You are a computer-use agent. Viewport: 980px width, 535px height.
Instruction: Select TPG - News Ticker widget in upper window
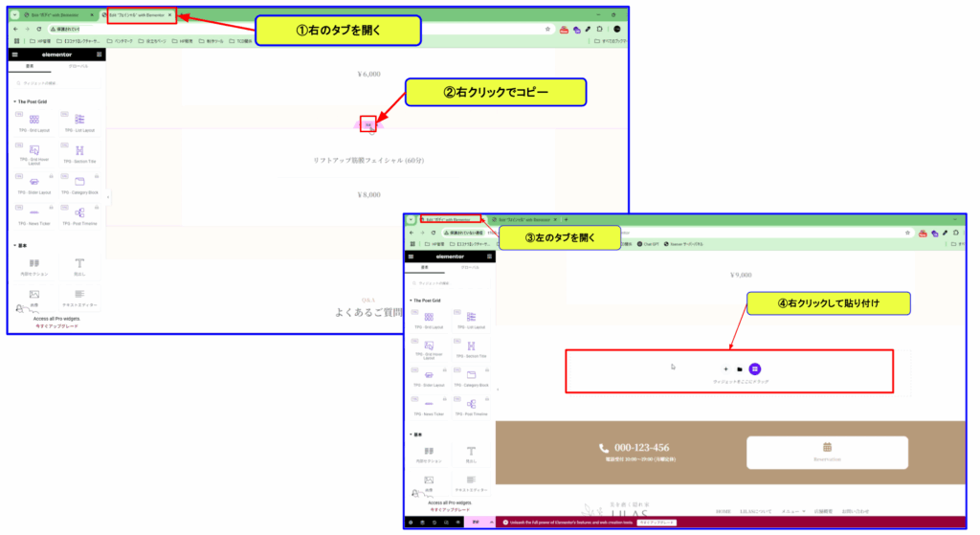pyautogui.click(x=34, y=215)
